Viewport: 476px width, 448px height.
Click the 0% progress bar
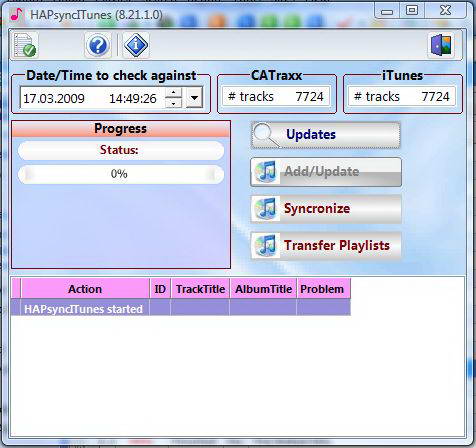point(121,174)
